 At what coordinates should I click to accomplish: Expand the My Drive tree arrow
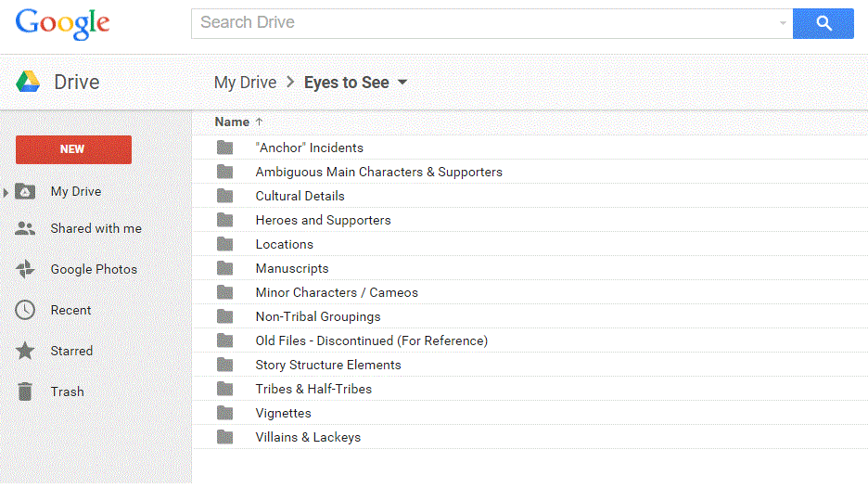tap(6, 192)
